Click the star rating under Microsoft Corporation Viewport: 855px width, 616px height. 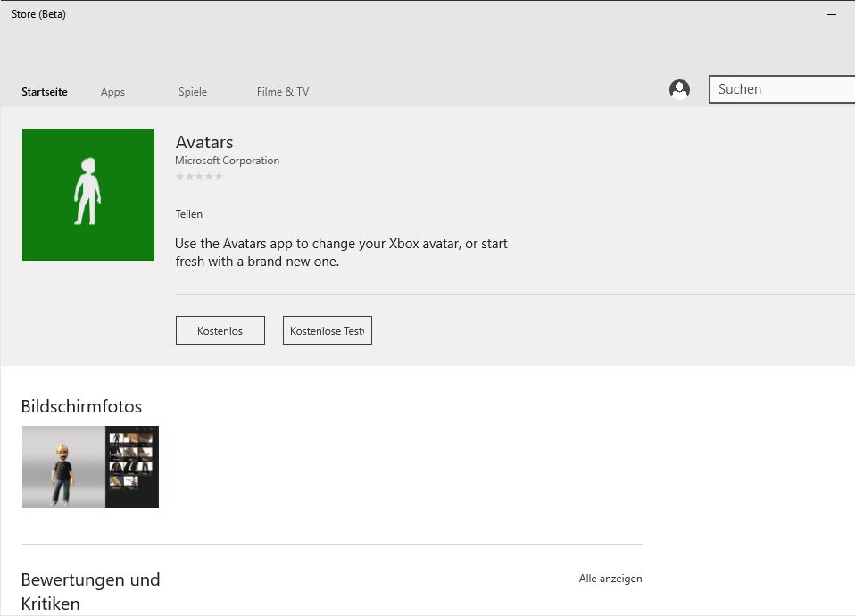[199, 176]
